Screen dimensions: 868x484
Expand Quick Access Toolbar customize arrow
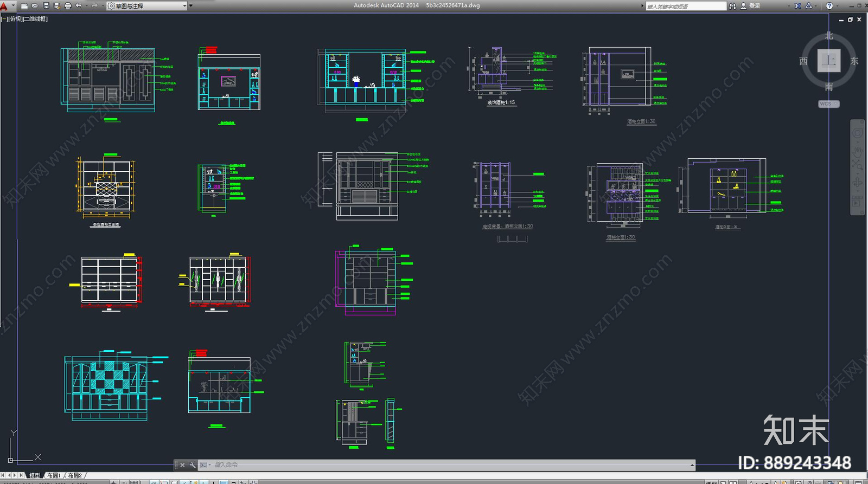190,5
